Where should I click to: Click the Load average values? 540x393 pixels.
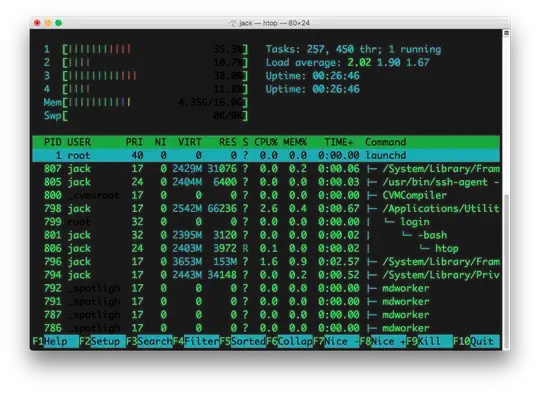[x=388, y=62]
